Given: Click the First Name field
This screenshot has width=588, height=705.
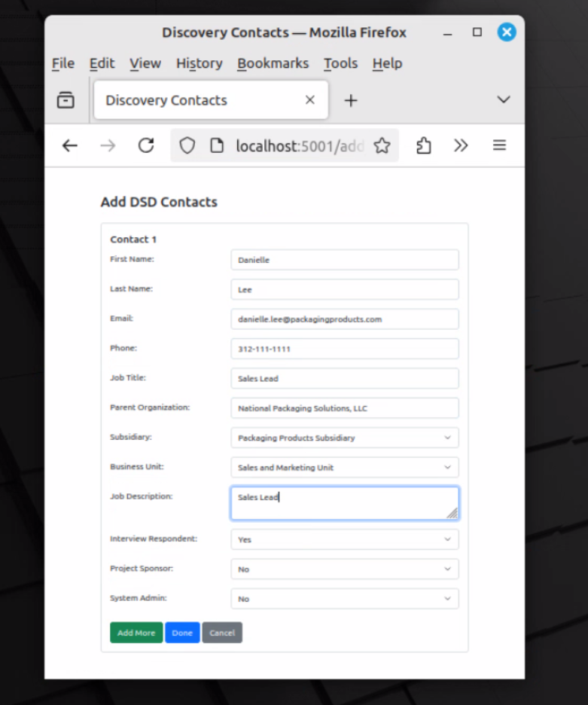Looking at the screenshot, I should [345, 260].
